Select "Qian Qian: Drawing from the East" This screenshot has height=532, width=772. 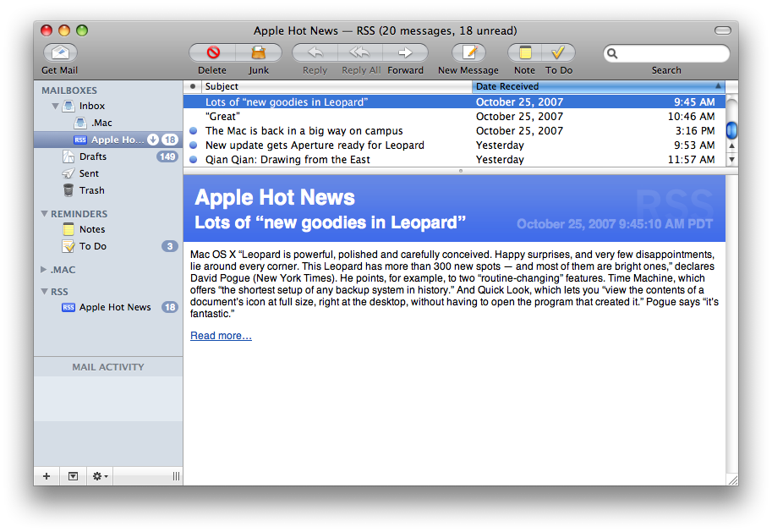pos(454,159)
